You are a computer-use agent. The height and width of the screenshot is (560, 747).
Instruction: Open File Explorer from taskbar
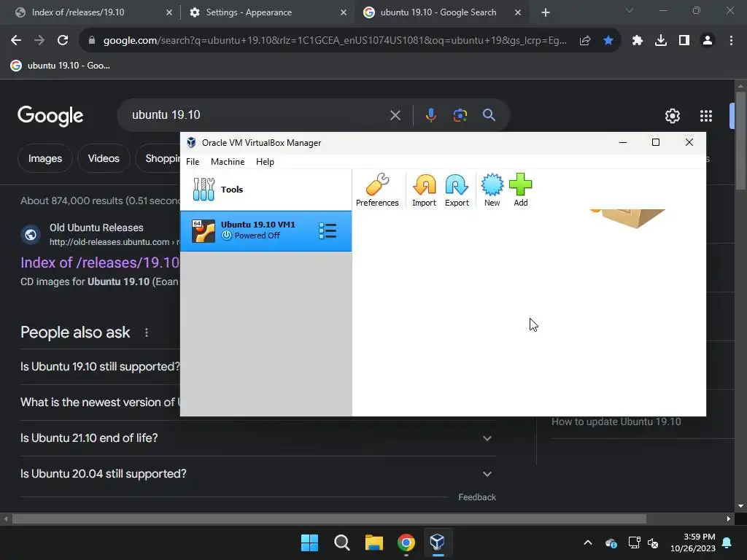tap(374, 542)
